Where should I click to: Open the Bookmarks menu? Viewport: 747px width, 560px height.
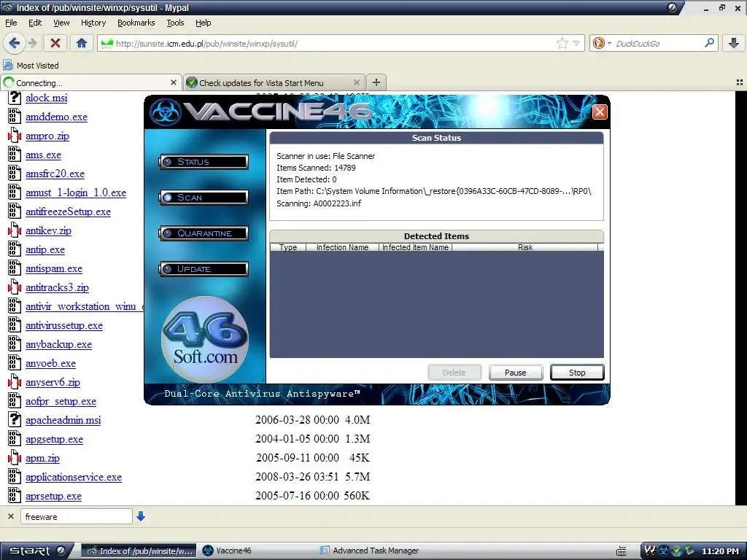point(136,23)
